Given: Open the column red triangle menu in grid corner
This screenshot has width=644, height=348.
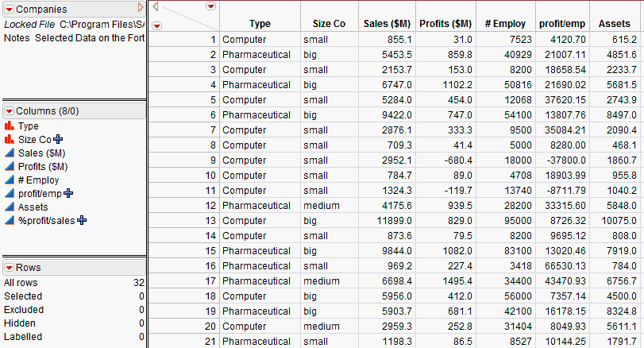Looking at the screenshot, I should pos(210,6).
